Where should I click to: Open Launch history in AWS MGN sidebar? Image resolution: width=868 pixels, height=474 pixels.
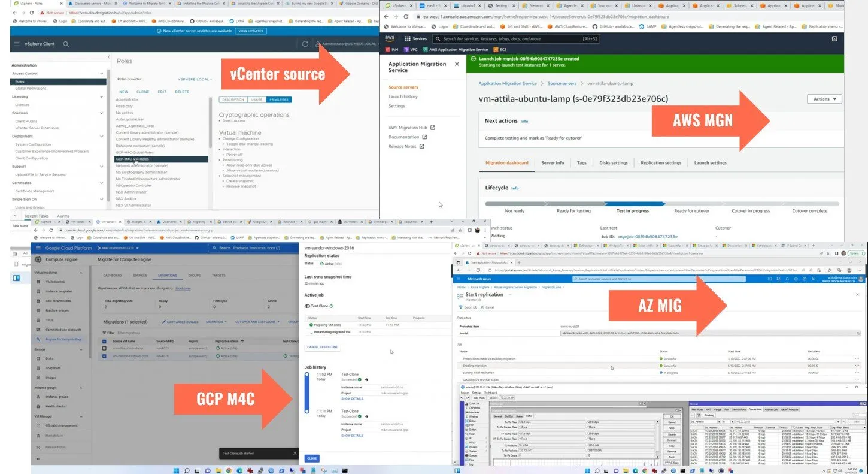tap(403, 96)
